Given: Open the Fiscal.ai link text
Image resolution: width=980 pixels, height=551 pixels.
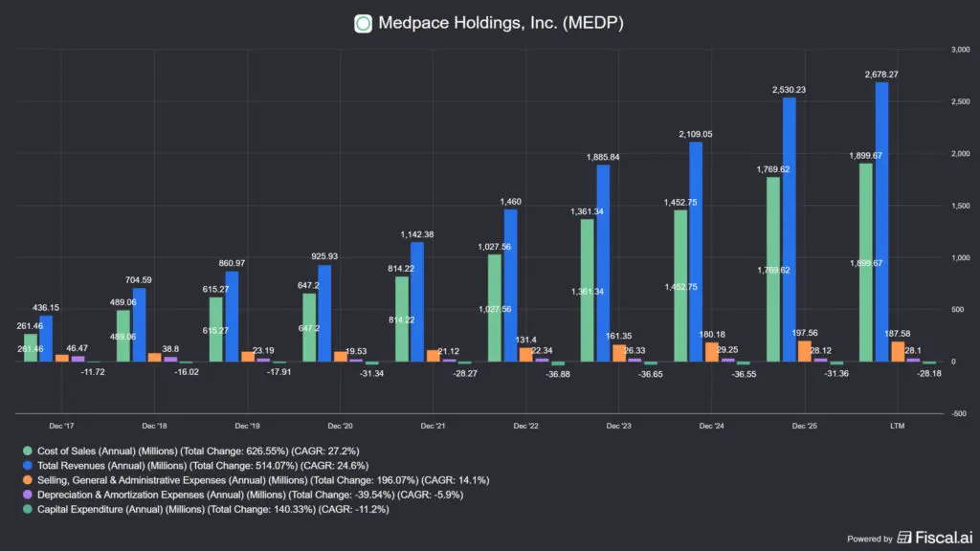Looking at the screenshot, I should point(944,538).
